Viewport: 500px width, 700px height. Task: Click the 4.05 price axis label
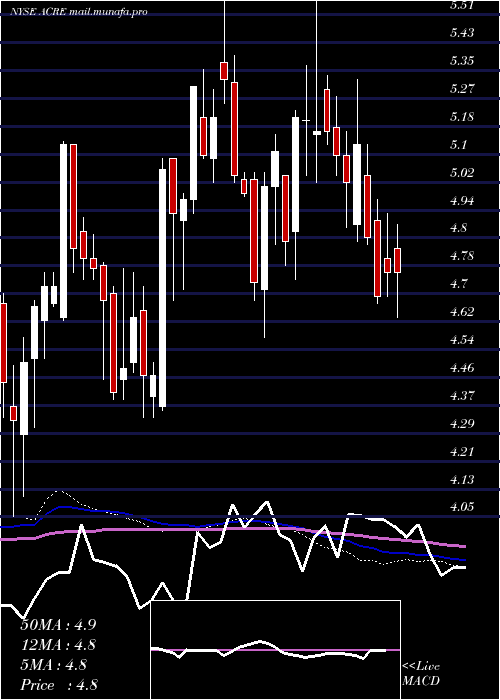(x=462, y=507)
